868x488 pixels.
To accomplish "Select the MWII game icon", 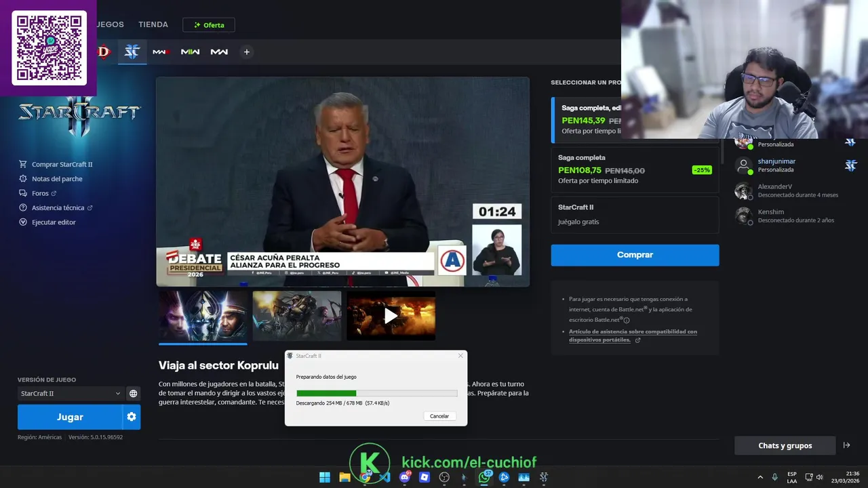I will pos(190,52).
